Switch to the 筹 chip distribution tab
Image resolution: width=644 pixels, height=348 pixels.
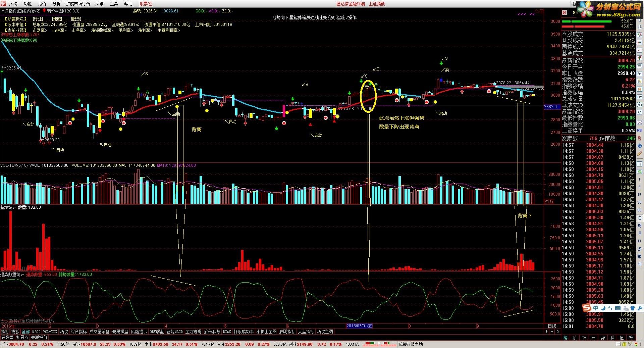631,338
